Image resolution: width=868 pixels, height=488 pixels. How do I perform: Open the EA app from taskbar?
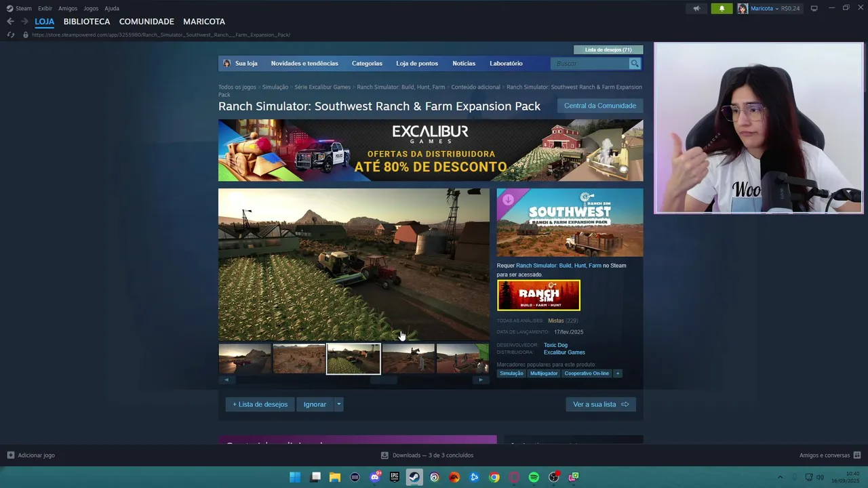454,477
